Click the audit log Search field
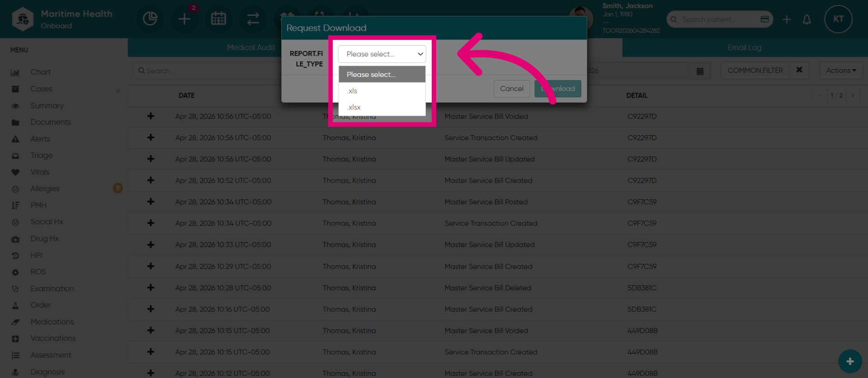The height and width of the screenshot is (378, 868). click(x=208, y=71)
